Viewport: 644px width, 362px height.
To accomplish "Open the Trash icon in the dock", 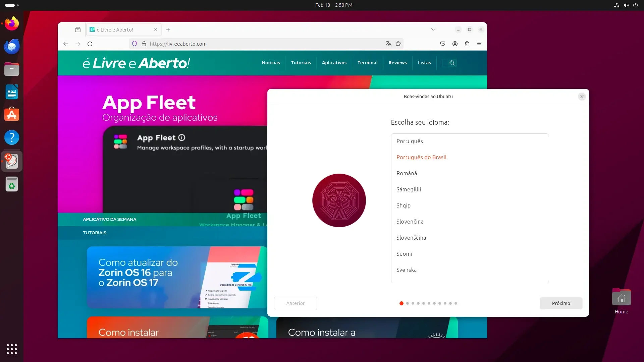I will coord(12,184).
